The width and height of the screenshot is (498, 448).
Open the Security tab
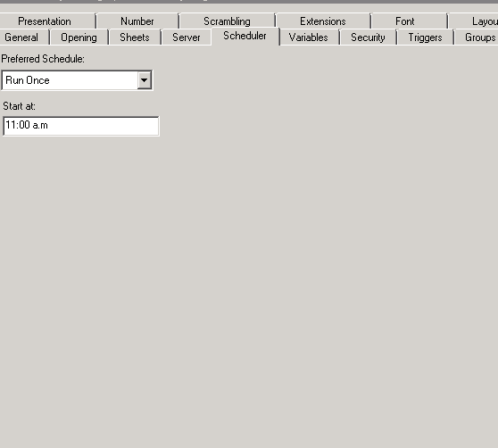(x=368, y=37)
